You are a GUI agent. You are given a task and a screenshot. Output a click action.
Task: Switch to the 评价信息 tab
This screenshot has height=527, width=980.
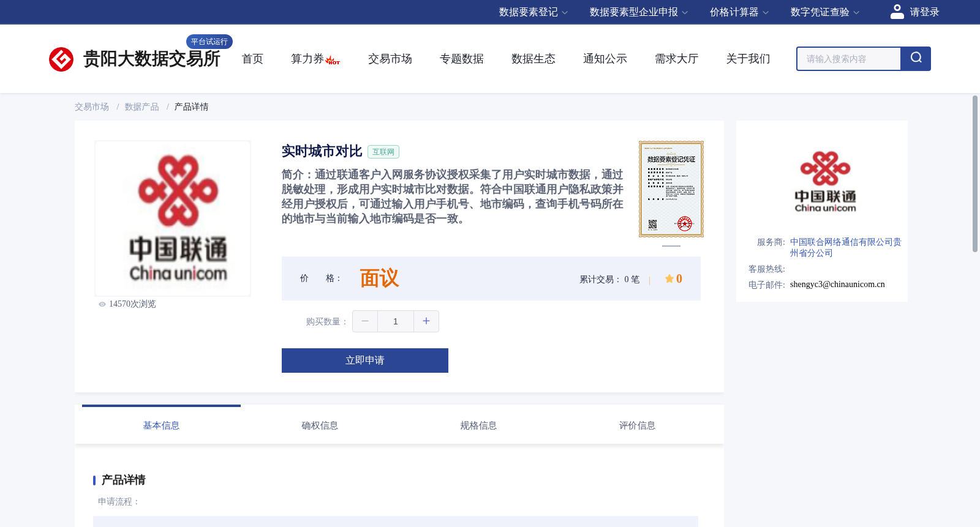pyautogui.click(x=637, y=425)
